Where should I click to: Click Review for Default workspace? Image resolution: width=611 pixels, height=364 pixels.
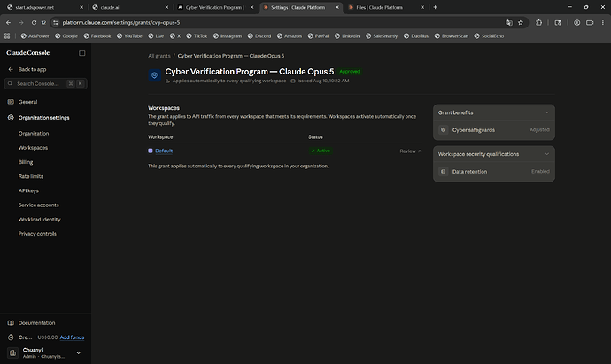pyautogui.click(x=410, y=151)
